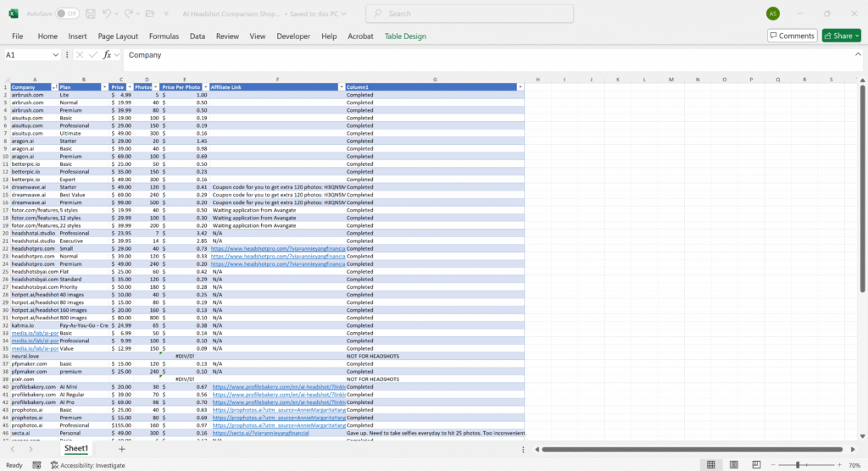
Task: Click next sheet navigation arrow
Action: [x=31, y=449]
